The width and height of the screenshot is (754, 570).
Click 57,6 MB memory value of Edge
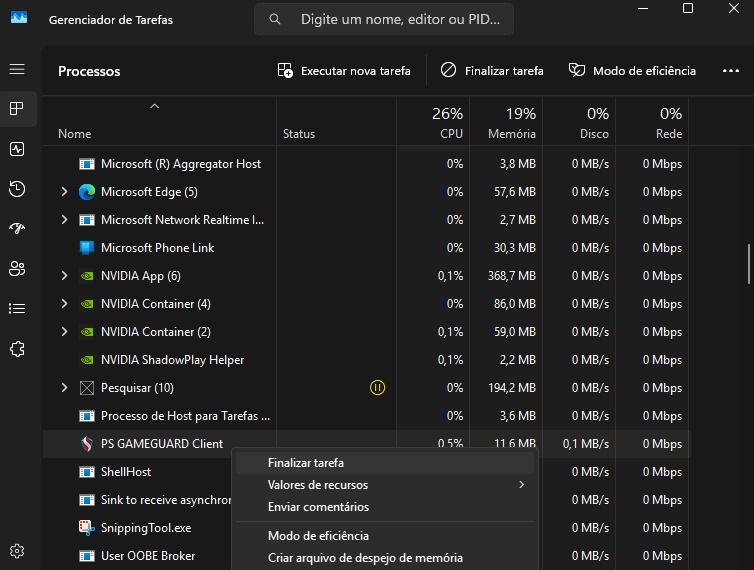coord(515,192)
